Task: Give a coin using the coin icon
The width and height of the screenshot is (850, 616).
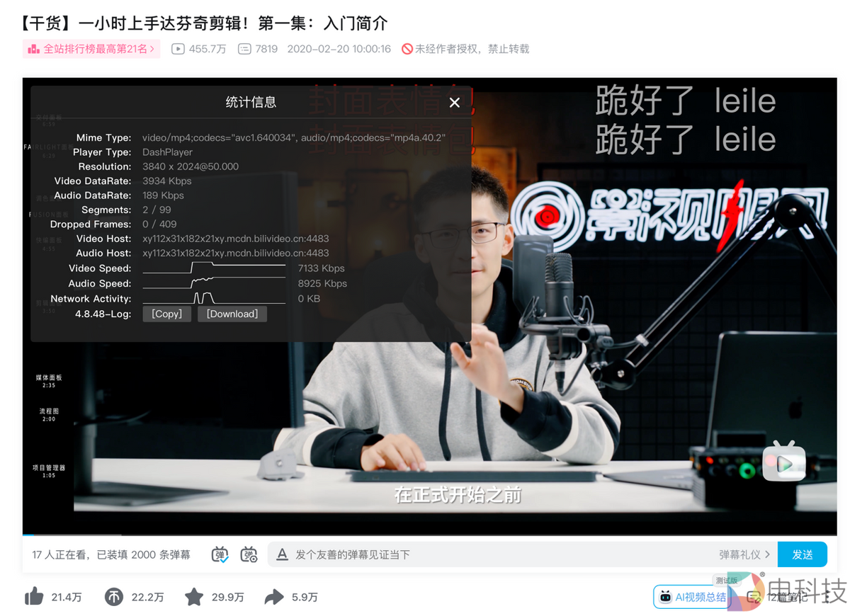Action: (113, 597)
